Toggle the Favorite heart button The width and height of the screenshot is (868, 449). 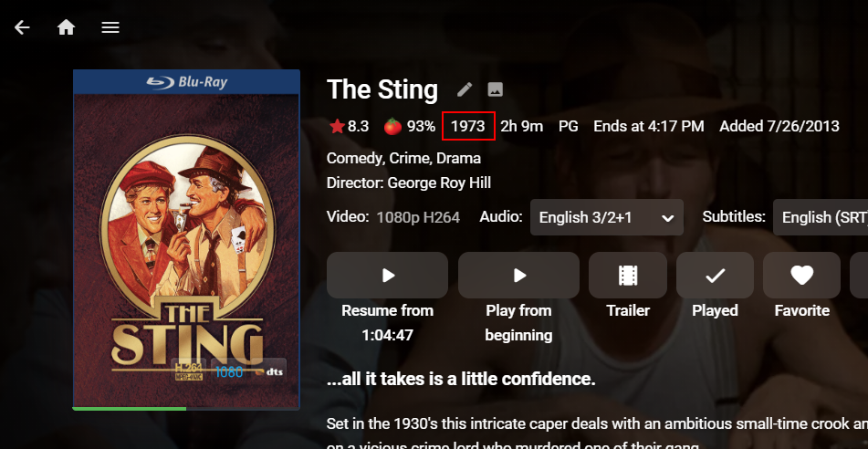coord(801,275)
